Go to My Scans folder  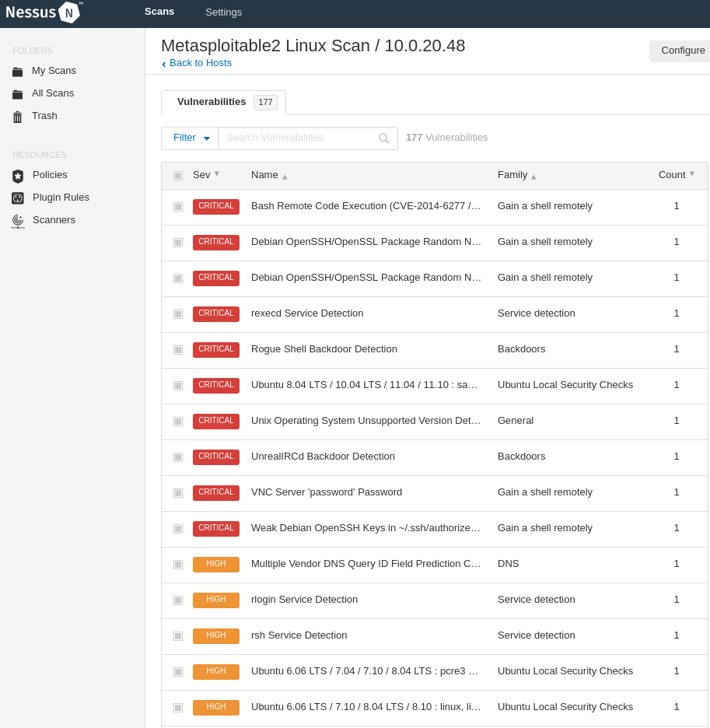click(54, 71)
